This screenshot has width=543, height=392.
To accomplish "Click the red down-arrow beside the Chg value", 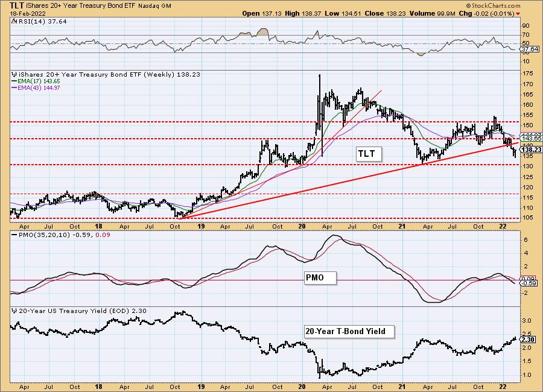I will coord(518,14).
